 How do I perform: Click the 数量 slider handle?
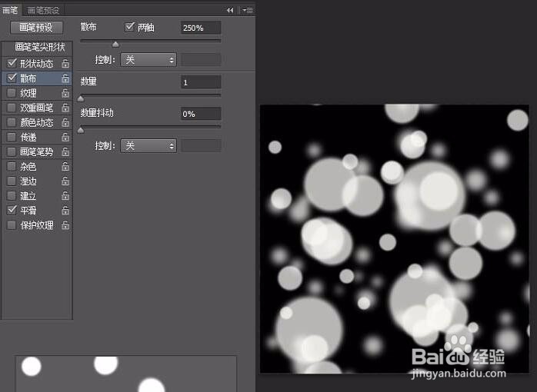pyautogui.click(x=81, y=99)
